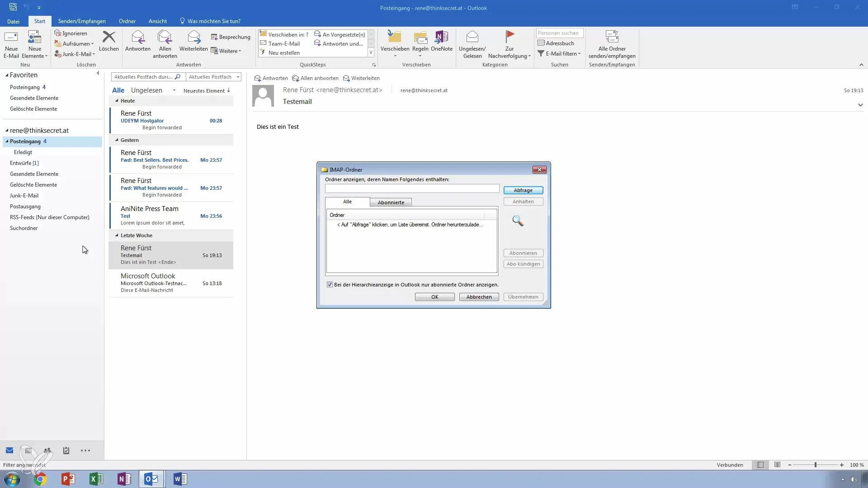Open Senden/Empfangen ribbon tab
The width and height of the screenshot is (868, 488).
[82, 21]
